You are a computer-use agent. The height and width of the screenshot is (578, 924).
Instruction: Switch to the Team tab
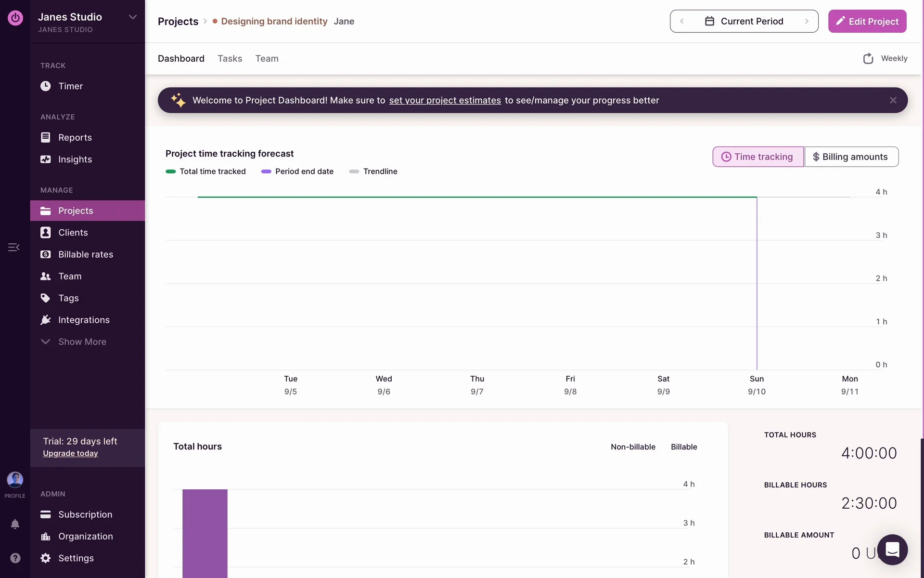(x=267, y=58)
